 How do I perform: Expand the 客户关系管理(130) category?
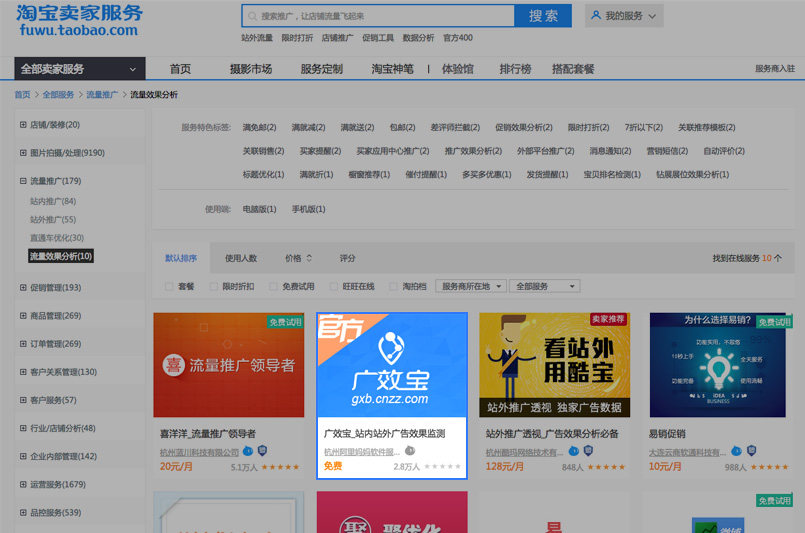click(23, 372)
